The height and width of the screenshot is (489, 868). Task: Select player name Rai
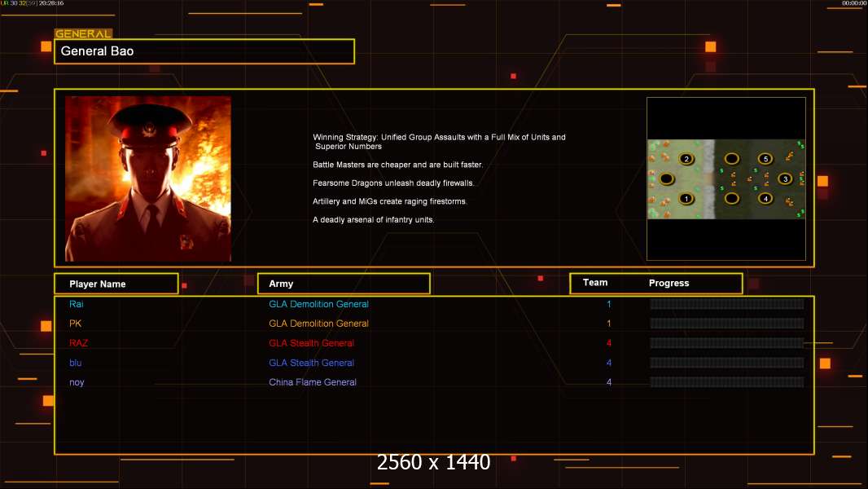point(77,304)
